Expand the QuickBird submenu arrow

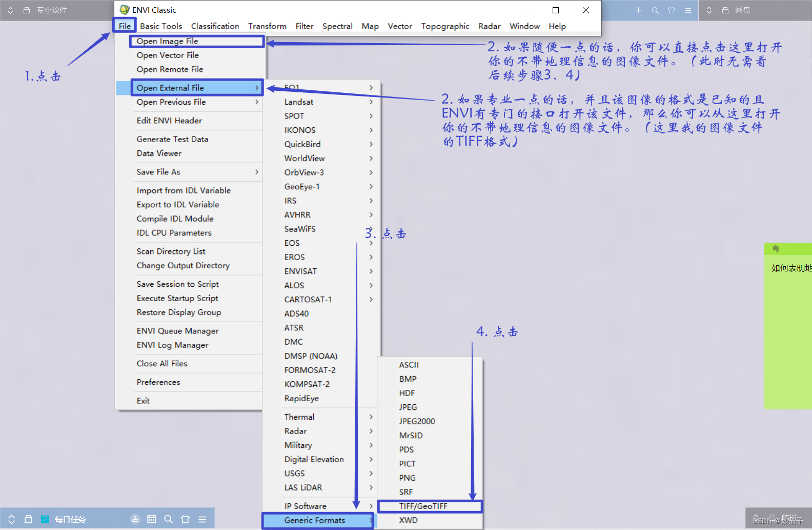371,144
